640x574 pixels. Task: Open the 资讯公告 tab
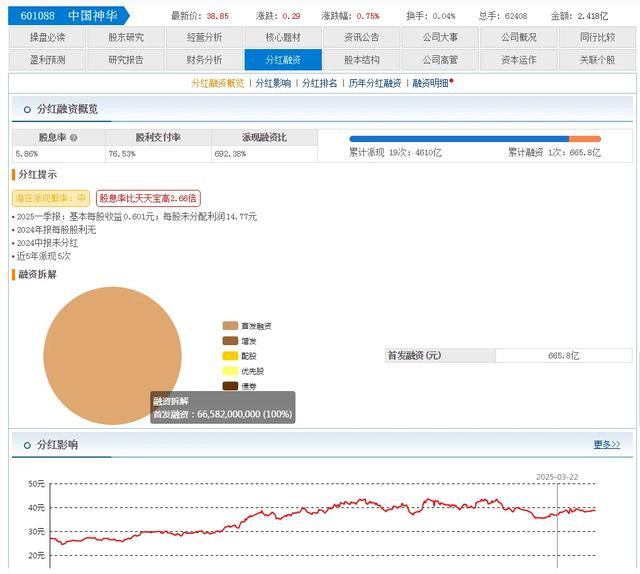[362, 38]
